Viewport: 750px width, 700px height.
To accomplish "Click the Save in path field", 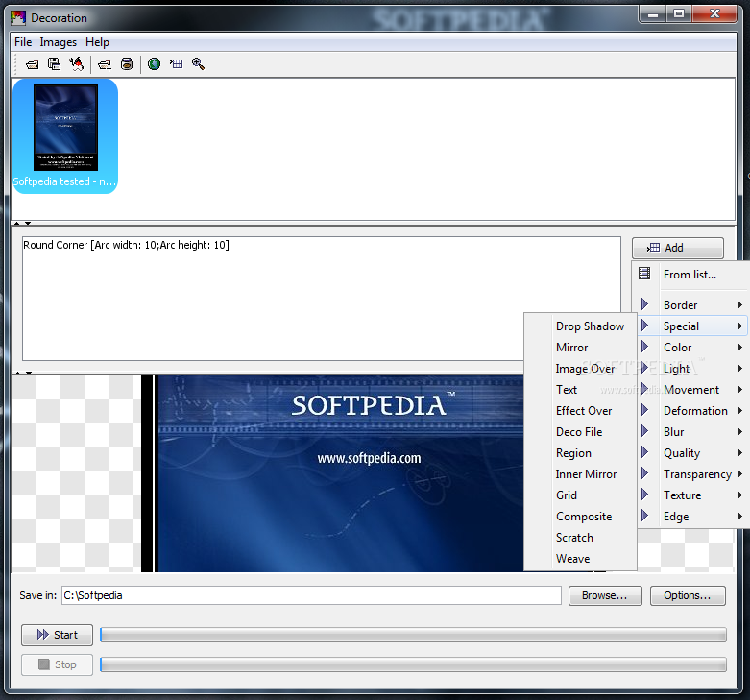I will coord(311,595).
